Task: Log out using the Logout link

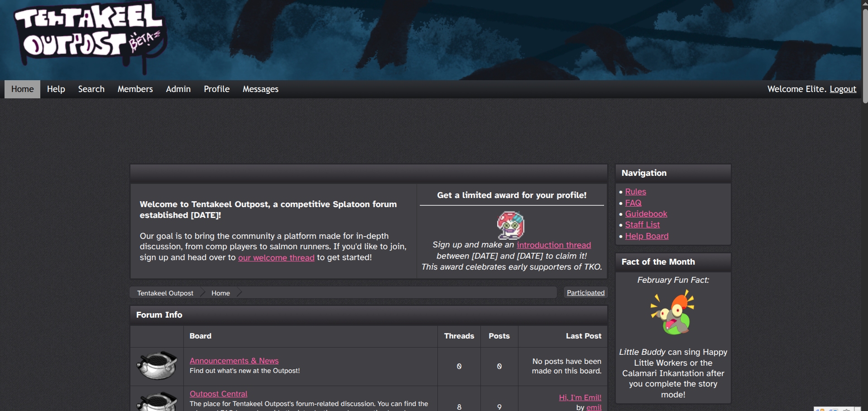Action: coord(843,89)
